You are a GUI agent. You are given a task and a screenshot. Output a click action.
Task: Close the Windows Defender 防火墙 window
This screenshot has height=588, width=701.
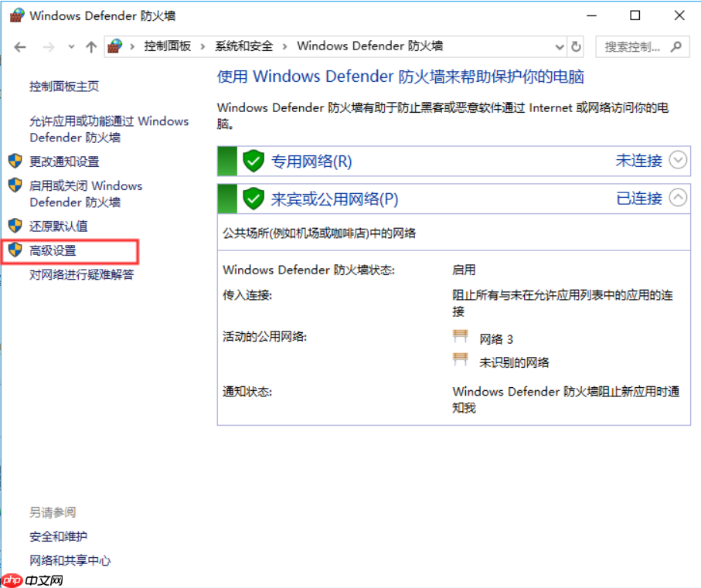tap(679, 15)
